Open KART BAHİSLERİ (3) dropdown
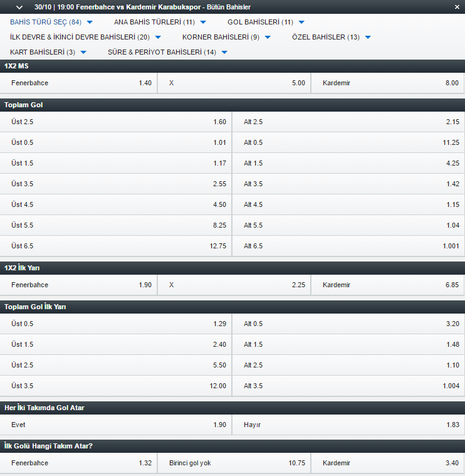 coord(48,52)
